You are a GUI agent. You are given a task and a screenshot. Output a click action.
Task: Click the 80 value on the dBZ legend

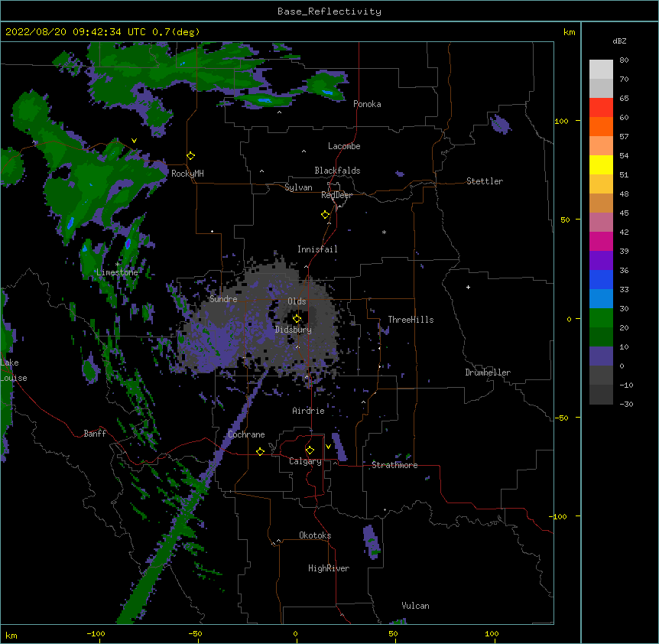[624, 60]
